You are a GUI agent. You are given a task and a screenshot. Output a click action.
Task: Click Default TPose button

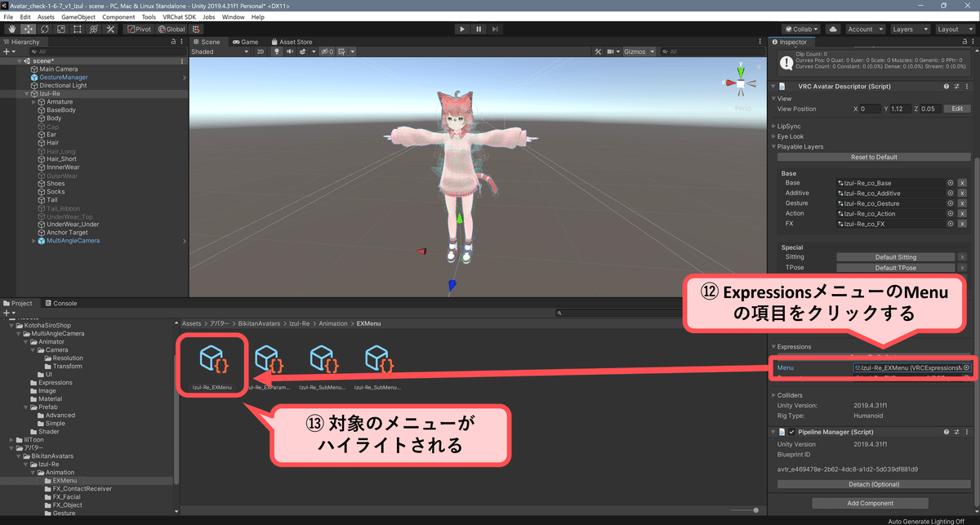(895, 268)
